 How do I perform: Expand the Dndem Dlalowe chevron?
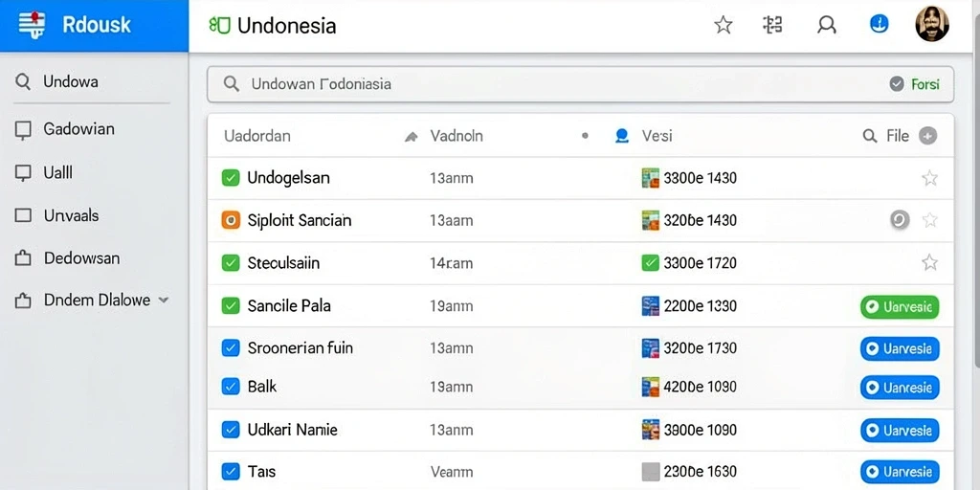point(163,300)
